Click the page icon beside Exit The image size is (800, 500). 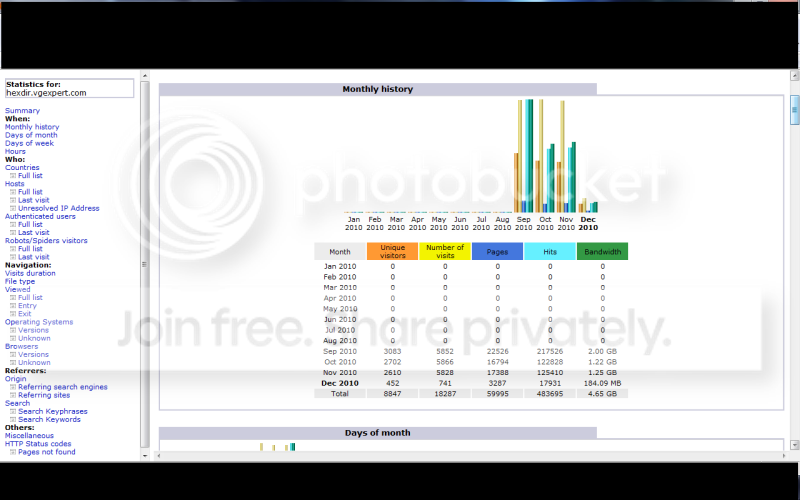[13, 314]
